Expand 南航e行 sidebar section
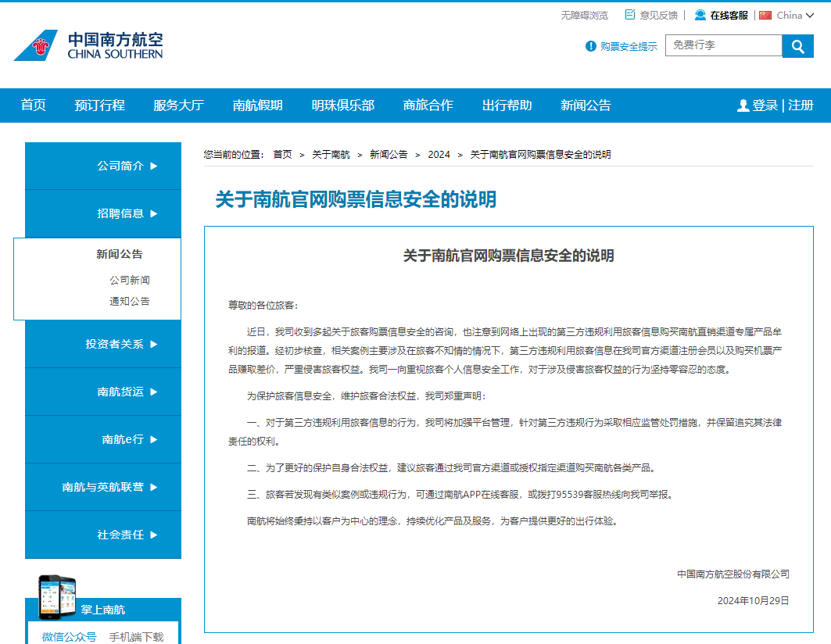This screenshot has width=831, height=644. pos(103,439)
